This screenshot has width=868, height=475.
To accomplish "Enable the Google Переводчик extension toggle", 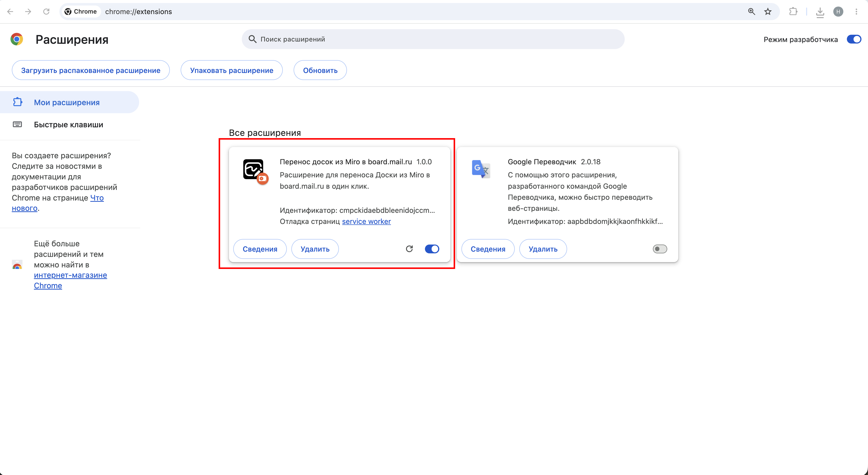I will (660, 249).
